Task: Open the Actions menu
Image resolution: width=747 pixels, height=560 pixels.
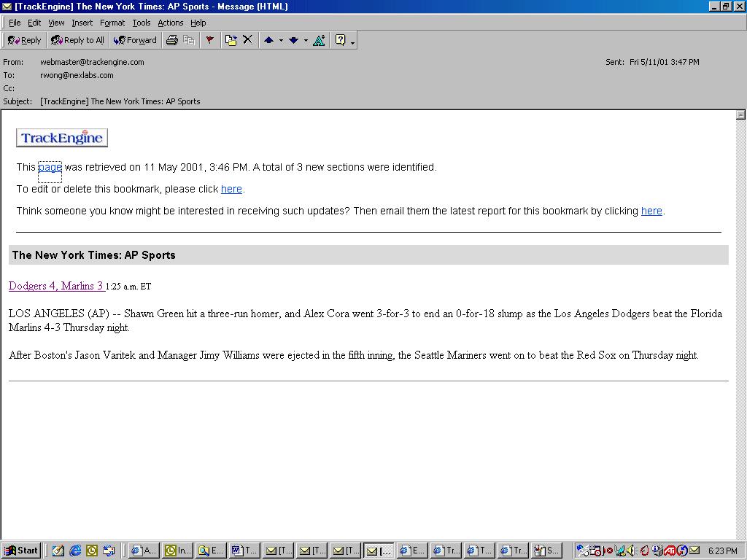Action: 171,23
